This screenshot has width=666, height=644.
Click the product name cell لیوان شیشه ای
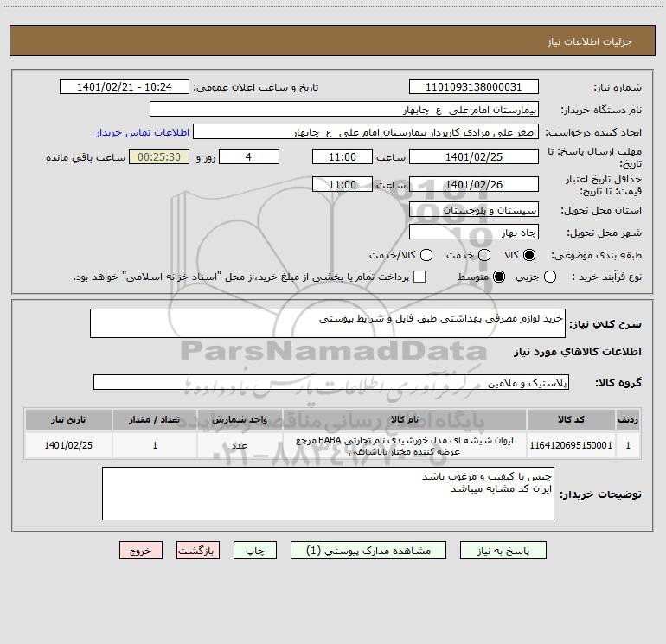pyautogui.click(x=405, y=445)
